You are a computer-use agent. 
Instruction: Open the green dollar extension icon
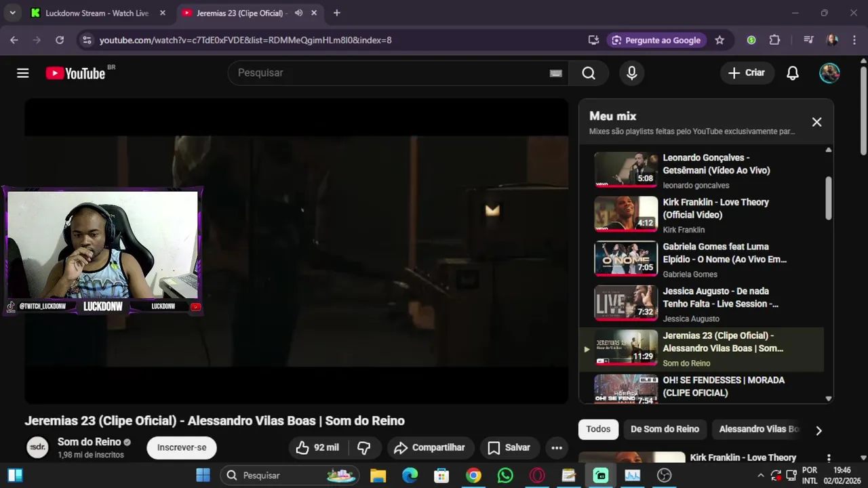pyautogui.click(x=751, y=40)
